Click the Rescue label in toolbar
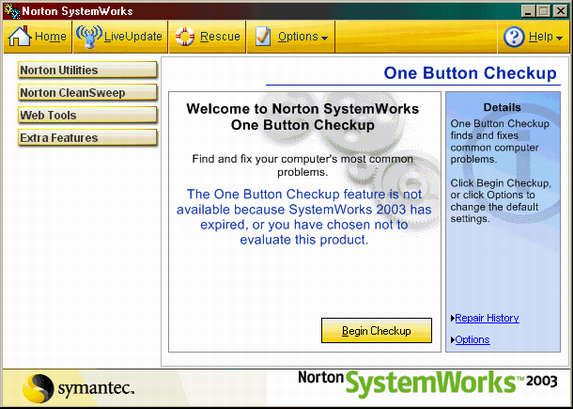 [220, 37]
